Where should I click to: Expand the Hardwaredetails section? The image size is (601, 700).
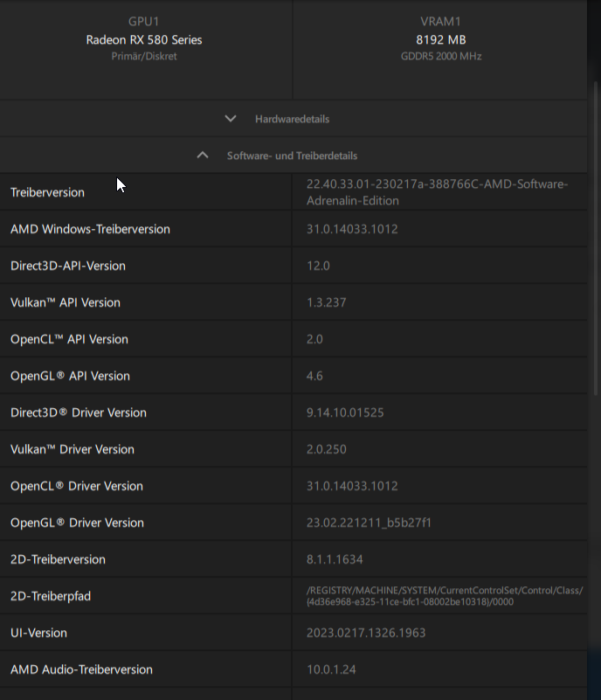[294, 119]
